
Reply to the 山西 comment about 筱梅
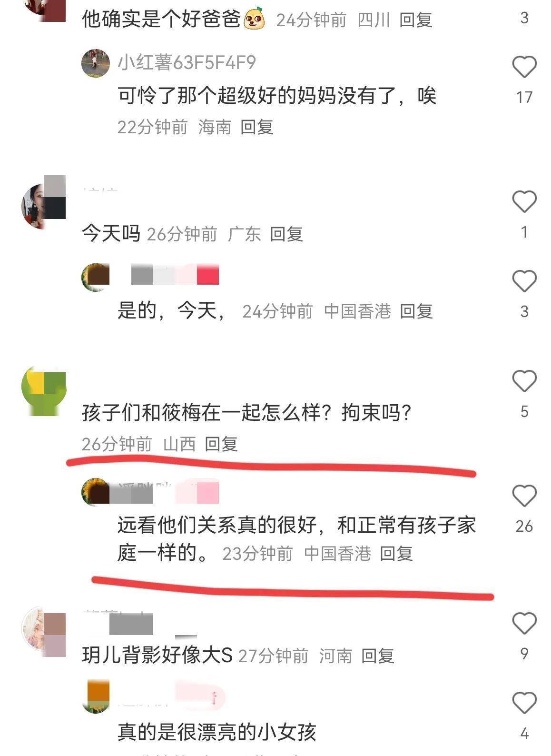coord(221,444)
